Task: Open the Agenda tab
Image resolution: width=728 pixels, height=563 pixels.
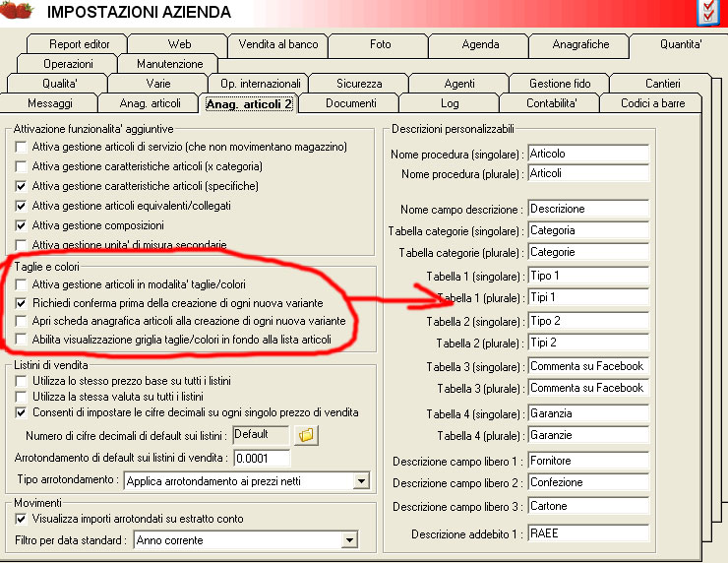Action: tap(480, 44)
